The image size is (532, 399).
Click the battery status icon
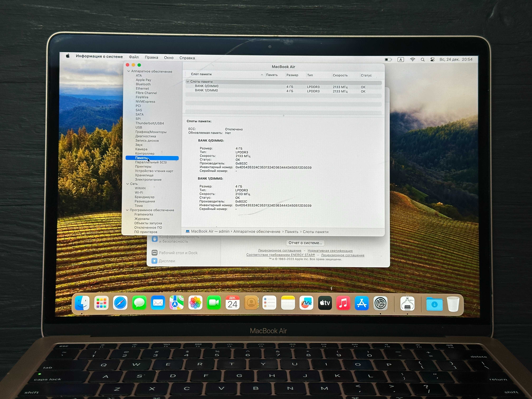pyautogui.click(x=388, y=59)
